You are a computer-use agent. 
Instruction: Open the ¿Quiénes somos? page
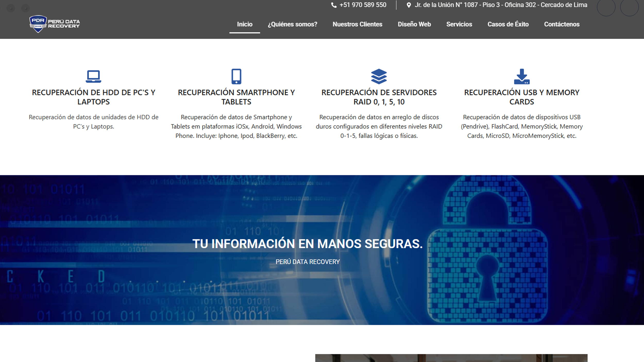click(x=292, y=24)
